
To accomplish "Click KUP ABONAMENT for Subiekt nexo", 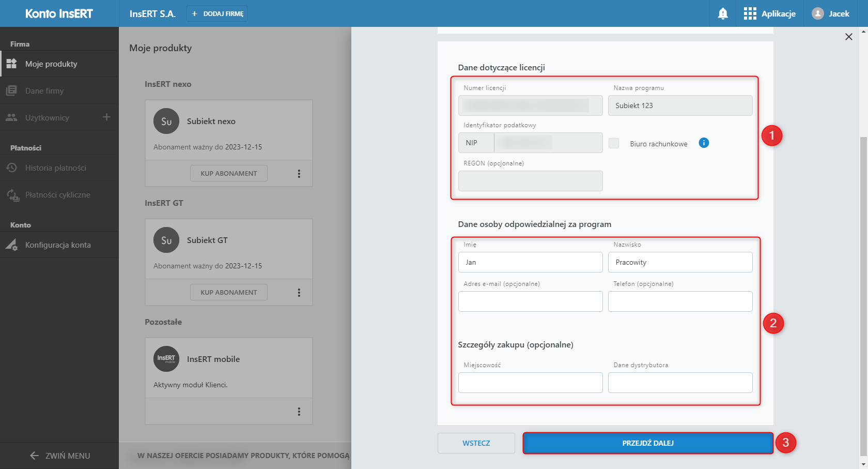I will 229,173.
